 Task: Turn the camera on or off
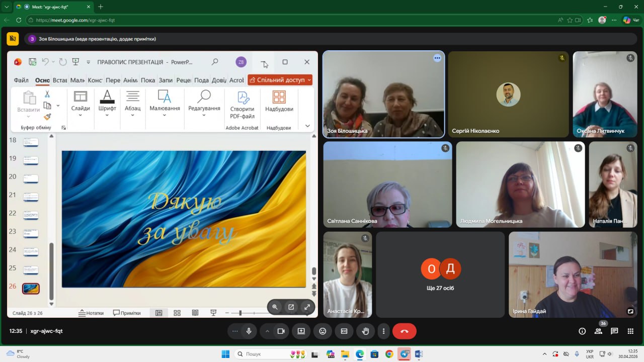pos(281,331)
